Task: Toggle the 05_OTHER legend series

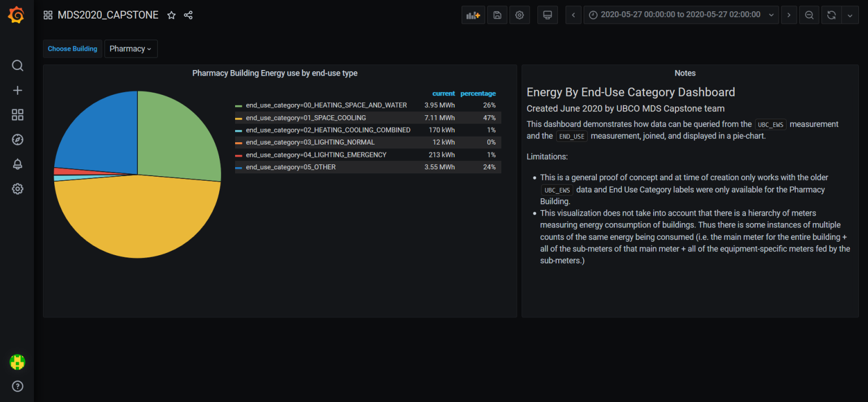Action: [290, 167]
